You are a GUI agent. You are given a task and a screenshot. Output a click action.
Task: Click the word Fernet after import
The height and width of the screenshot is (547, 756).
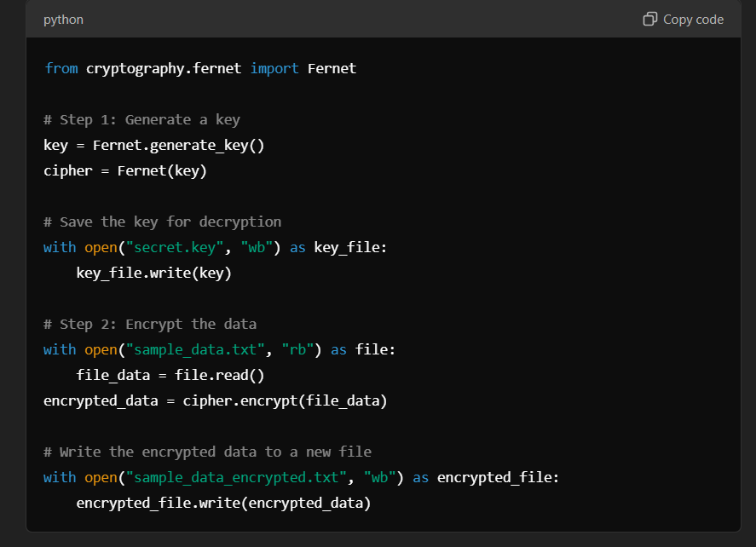332,68
